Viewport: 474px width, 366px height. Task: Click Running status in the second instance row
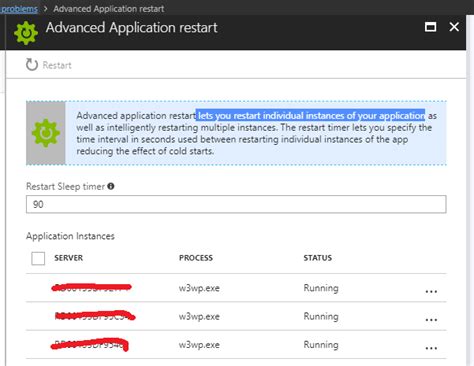321,316
